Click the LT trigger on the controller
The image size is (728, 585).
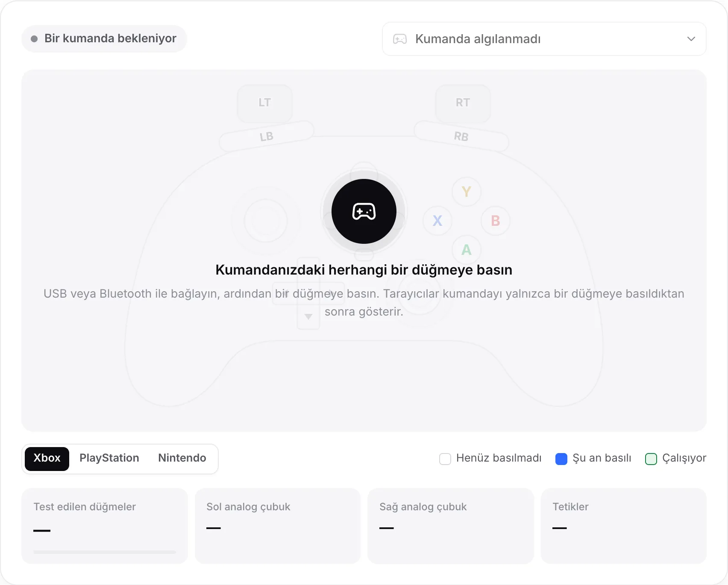click(x=265, y=103)
